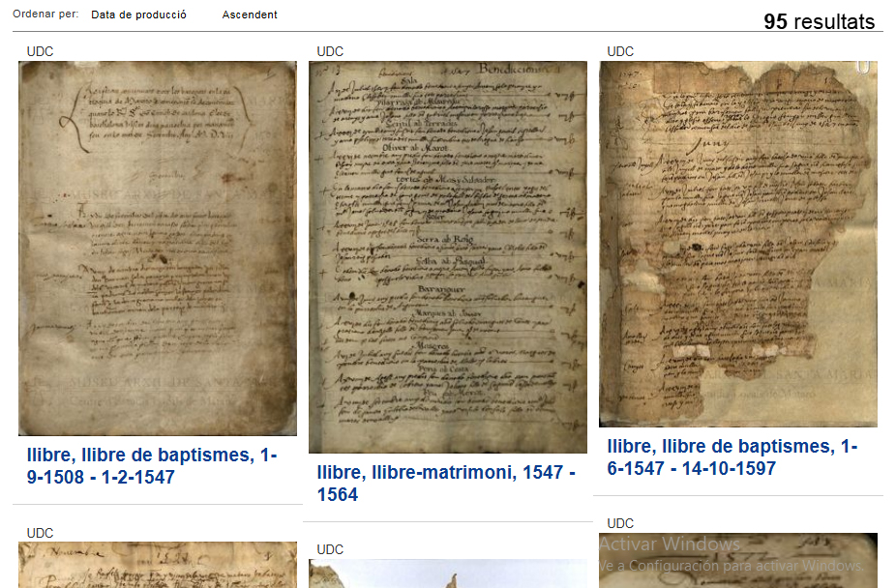The height and width of the screenshot is (588, 896).
Task: Click the UDC label of second-row middle item
Action: (330, 549)
